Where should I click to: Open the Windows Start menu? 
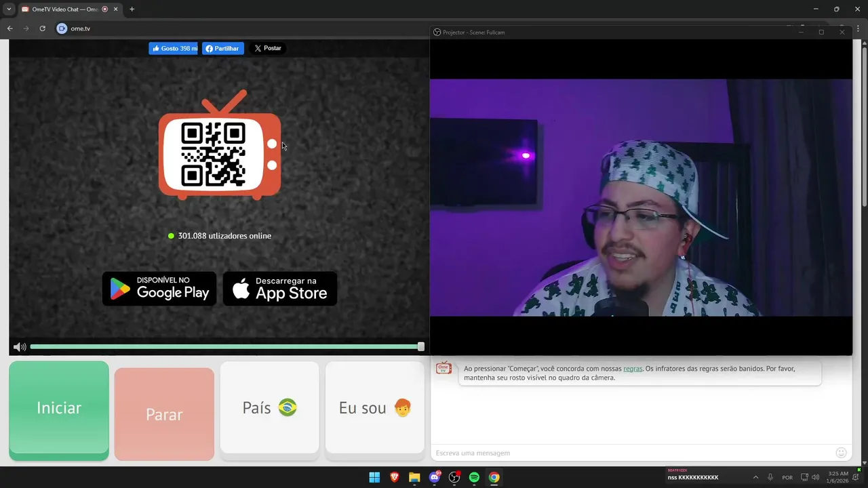(x=374, y=477)
